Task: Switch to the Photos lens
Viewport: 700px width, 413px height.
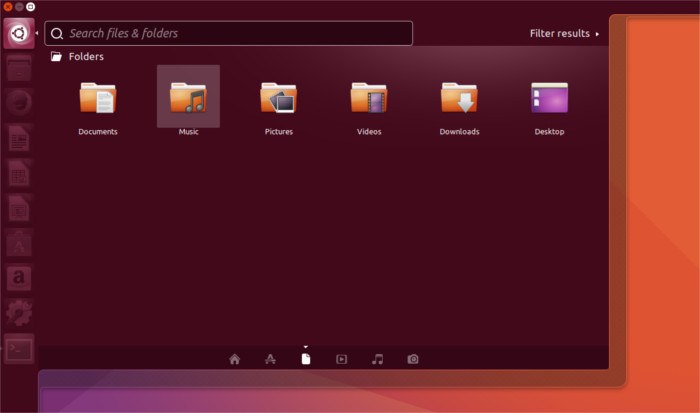Action: point(413,359)
